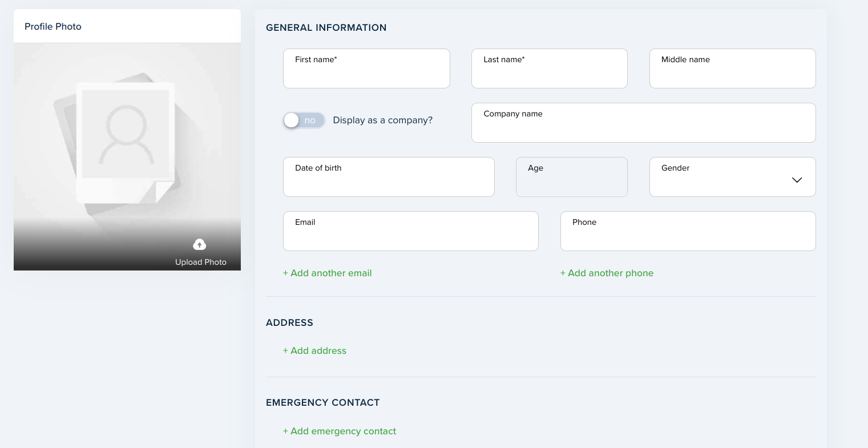
Task: Open the Date of birth field
Action: 389,177
